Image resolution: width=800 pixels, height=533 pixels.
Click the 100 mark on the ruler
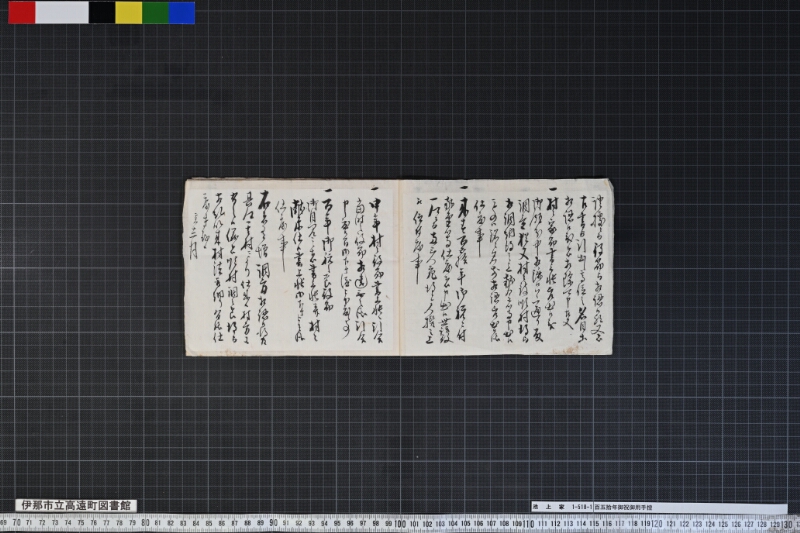coord(400,523)
